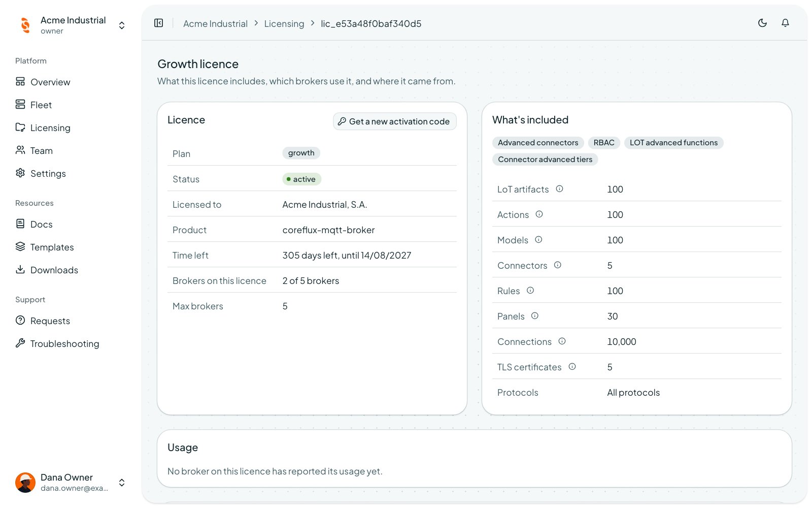Expand the Dana Owner account menu
The width and height of the screenshot is (812, 508).
coord(71,482)
